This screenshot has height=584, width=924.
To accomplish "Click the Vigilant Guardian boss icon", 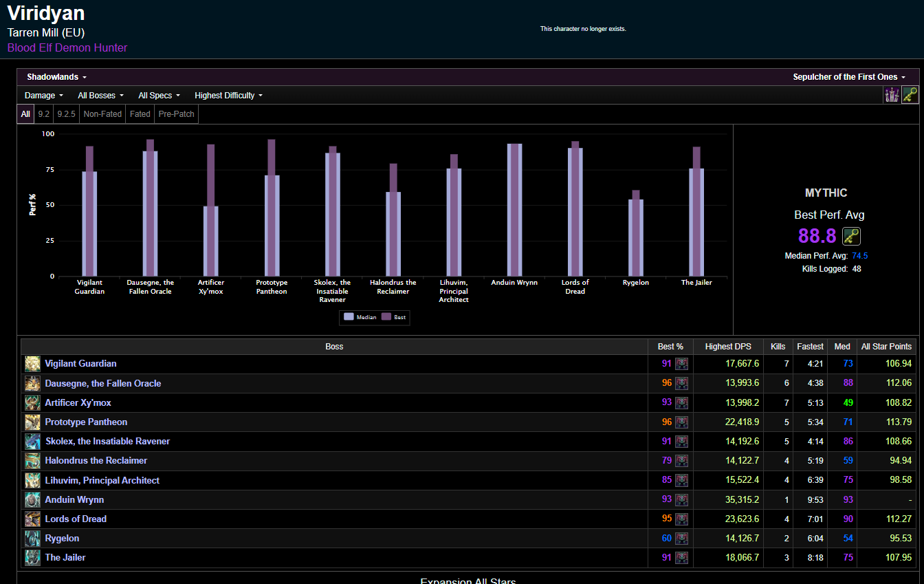I will [x=32, y=364].
